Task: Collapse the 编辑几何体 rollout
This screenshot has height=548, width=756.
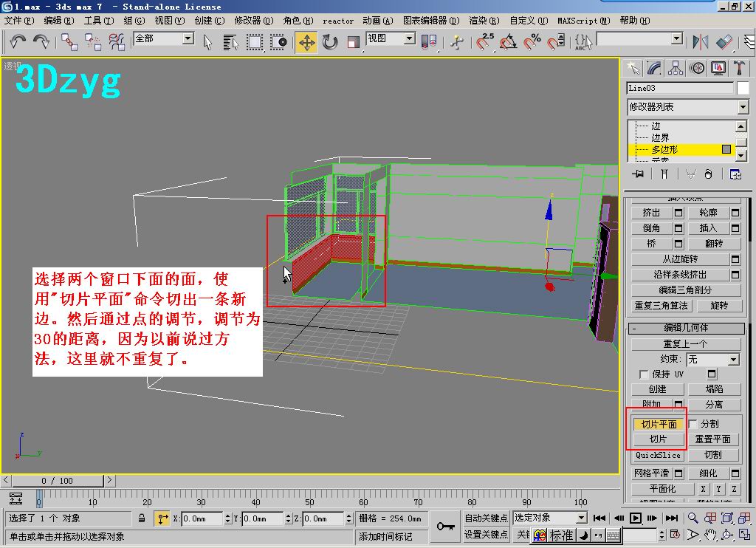Action: coord(686,328)
